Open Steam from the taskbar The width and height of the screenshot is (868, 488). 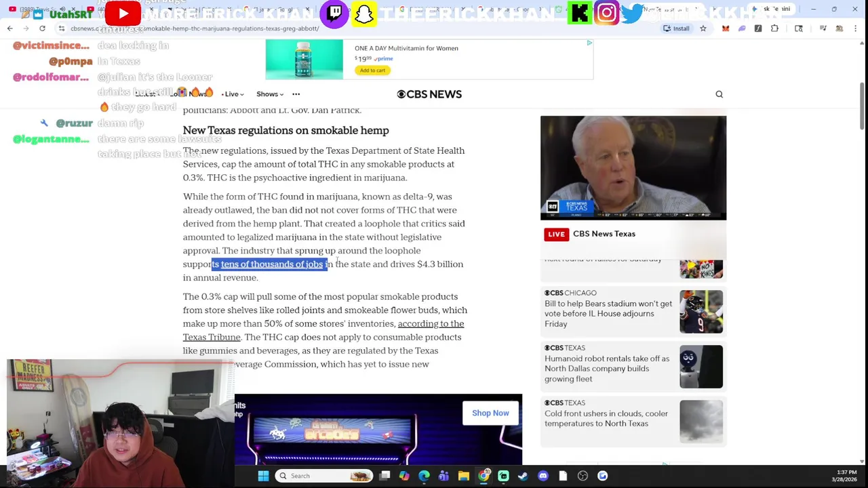point(523,476)
